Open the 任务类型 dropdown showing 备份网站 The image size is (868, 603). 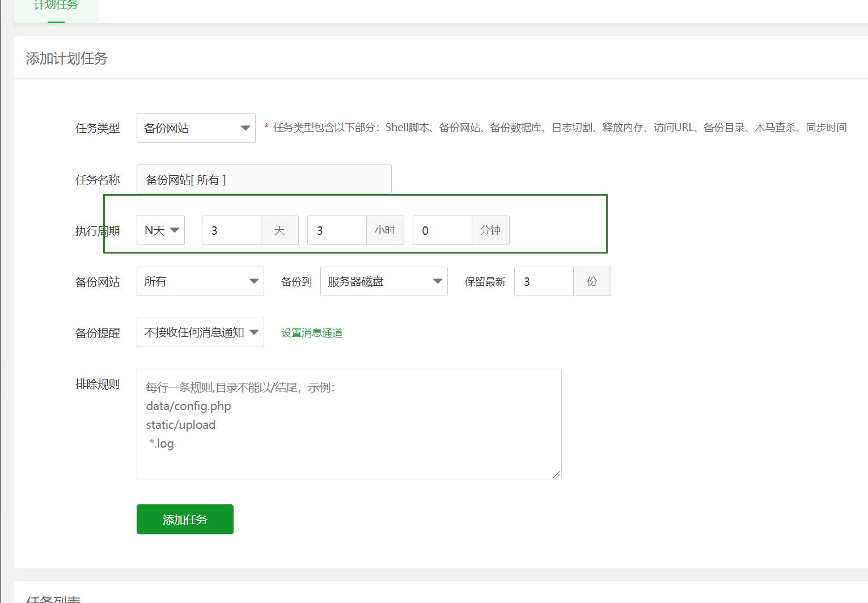196,128
